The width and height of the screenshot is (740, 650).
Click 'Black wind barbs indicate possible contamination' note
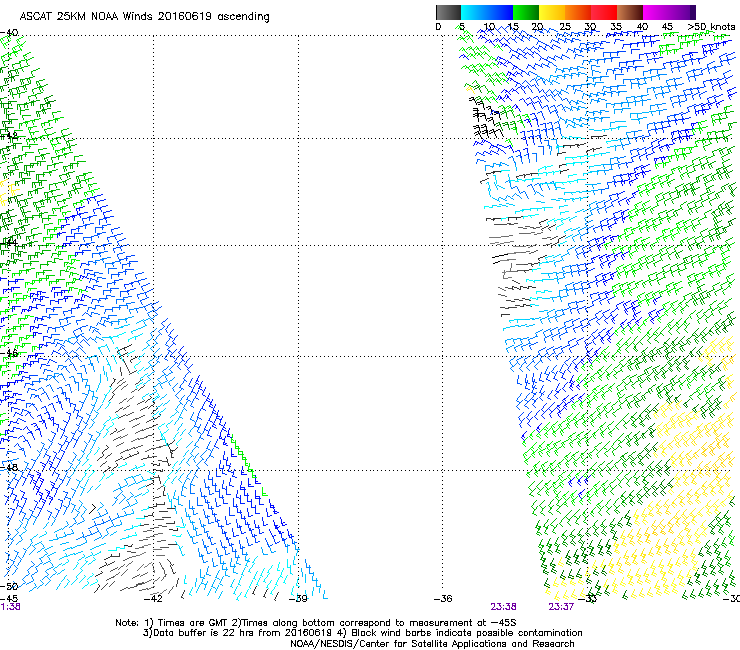pyautogui.click(x=467, y=633)
